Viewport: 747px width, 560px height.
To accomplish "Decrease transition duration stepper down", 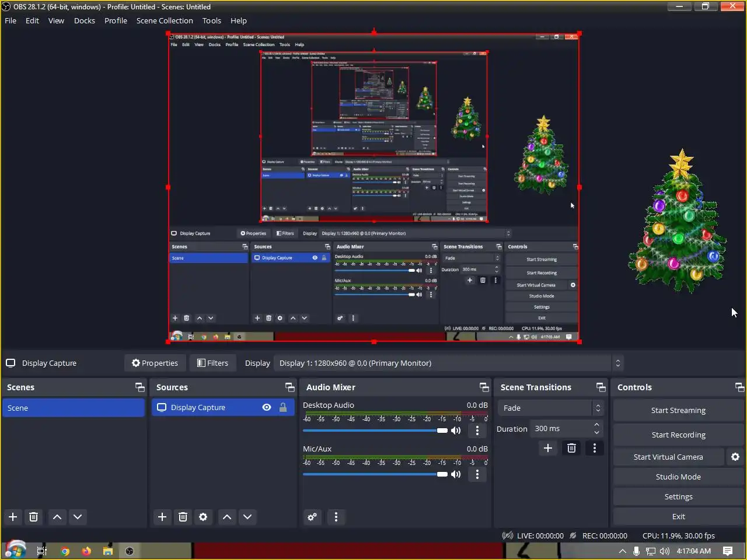I will tap(596, 433).
